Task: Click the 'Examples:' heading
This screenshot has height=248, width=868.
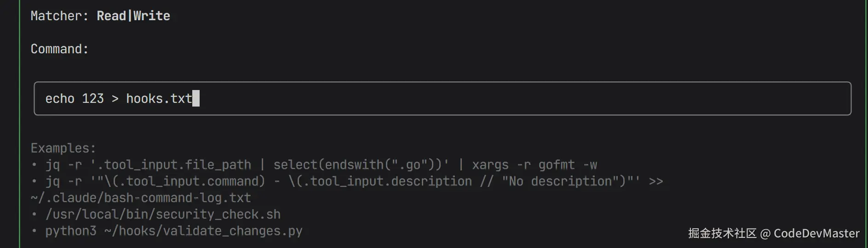Action: 63,148
